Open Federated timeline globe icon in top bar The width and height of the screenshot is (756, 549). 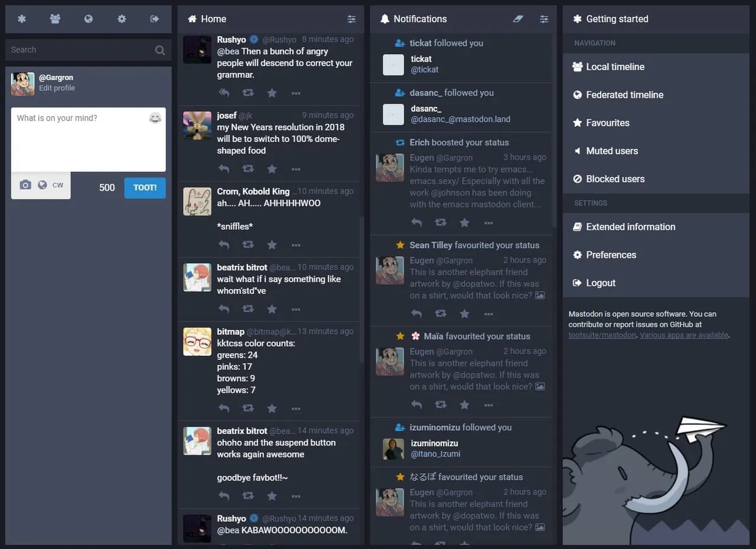tap(89, 19)
